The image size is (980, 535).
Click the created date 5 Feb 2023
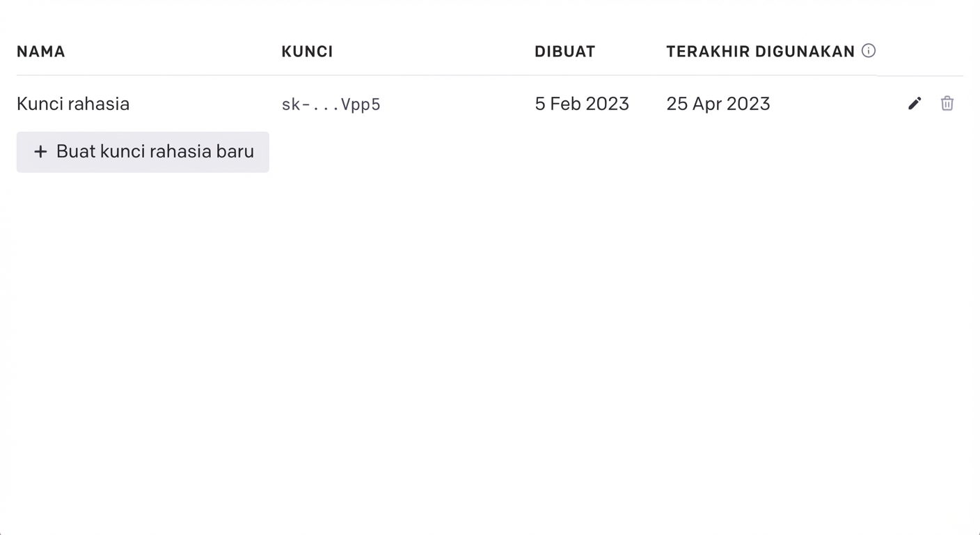(582, 104)
